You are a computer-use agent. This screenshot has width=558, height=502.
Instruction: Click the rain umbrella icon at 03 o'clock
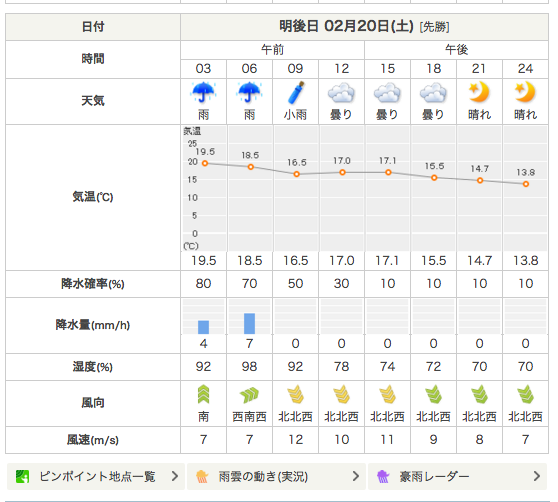point(203,92)
